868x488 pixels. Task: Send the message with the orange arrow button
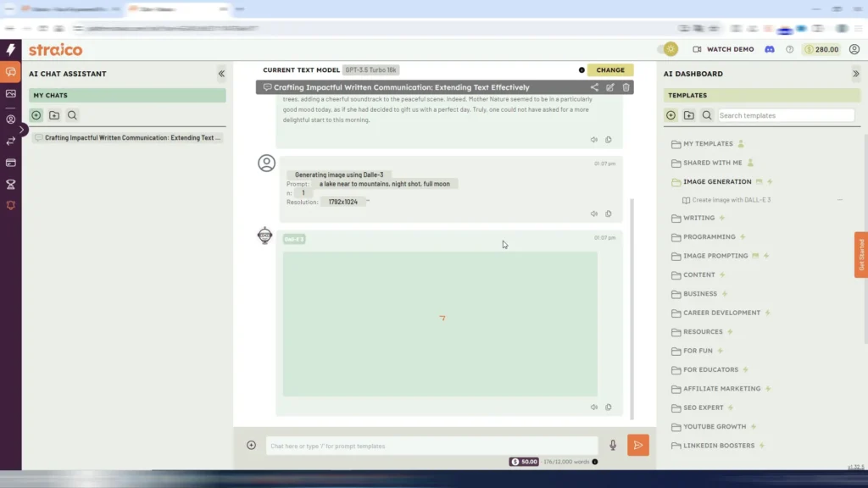(x=638, y=446)
